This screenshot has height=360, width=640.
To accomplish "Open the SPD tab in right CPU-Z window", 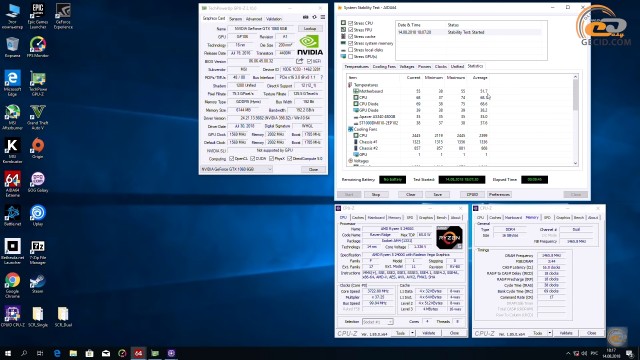I will point(547,218).
